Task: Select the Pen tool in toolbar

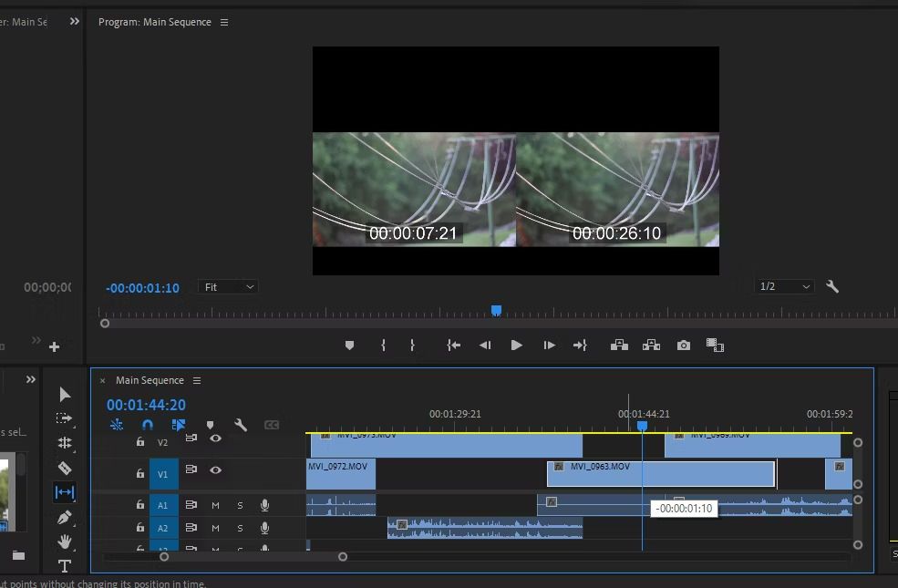Action: pyautogui.click(x=65, y=517)
